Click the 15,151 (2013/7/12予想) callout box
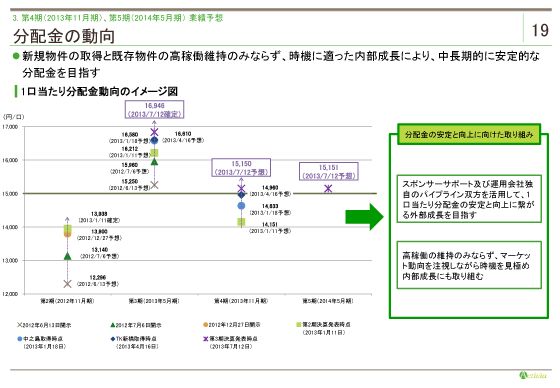The image size is (560, 388). 329,171
